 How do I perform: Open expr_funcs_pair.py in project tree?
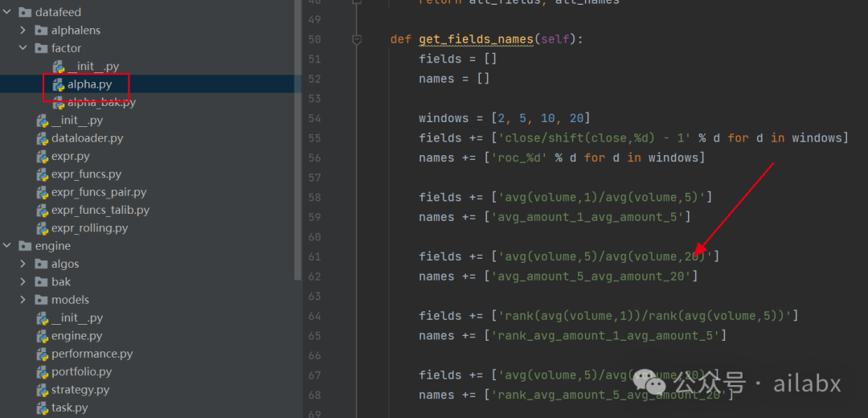[x=99, y=192]
